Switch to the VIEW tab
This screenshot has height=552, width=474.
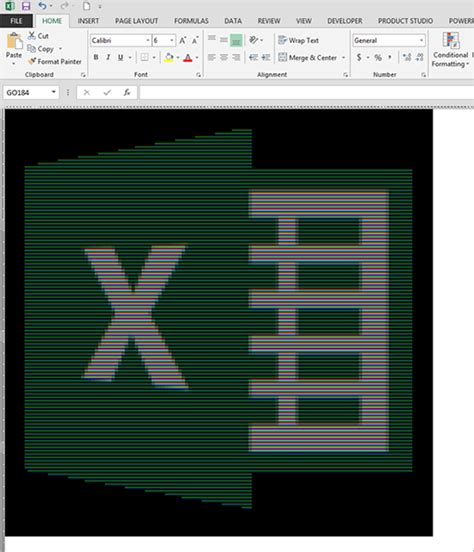point(304,21)
